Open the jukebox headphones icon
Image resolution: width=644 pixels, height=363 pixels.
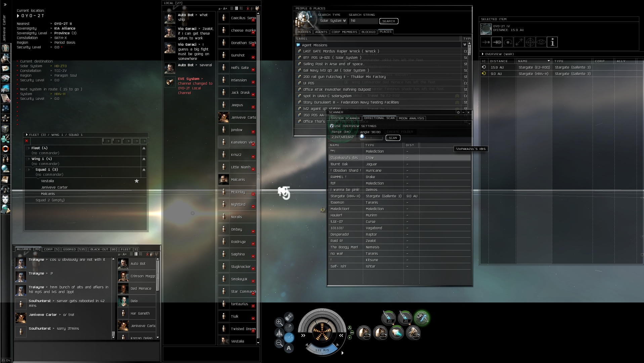[x=5, y=189]
